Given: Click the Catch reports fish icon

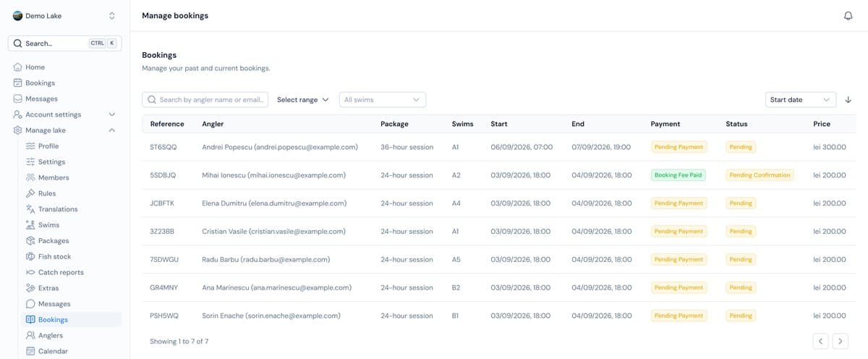Looking at the screenshot, I should click(x=30, y=272).
